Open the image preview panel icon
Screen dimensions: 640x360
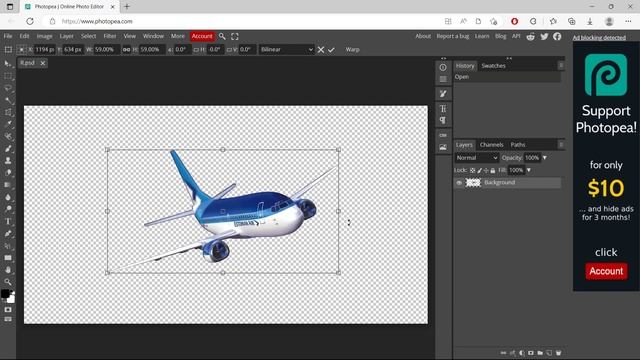click(443, 147)
